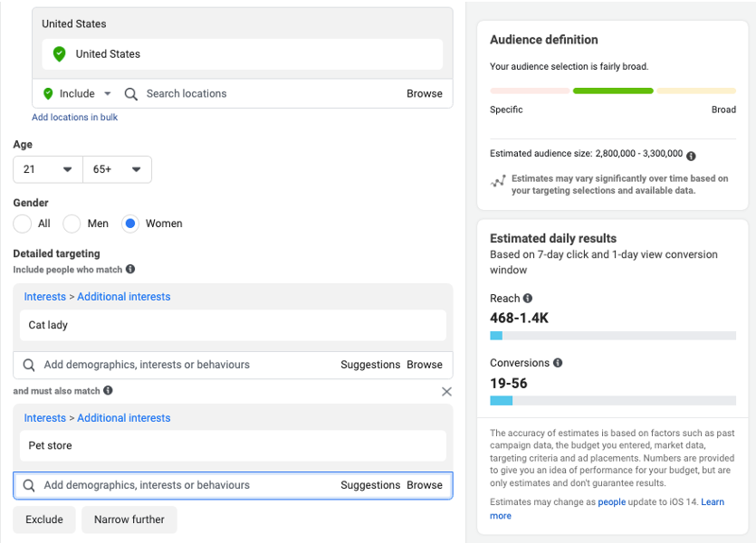Select the All gender radio button
Screen dimensions: 756x543
[23, 224]
